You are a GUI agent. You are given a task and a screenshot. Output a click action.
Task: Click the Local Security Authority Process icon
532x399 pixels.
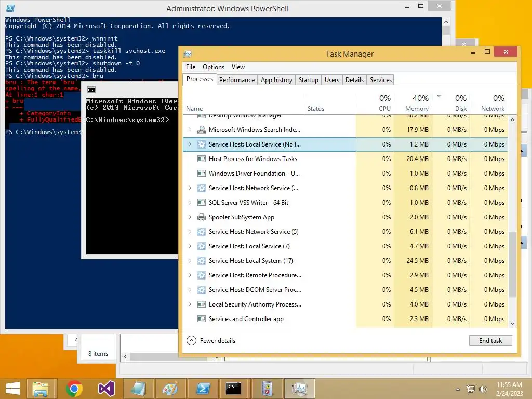pyautogui.click(x=202, y=304)
